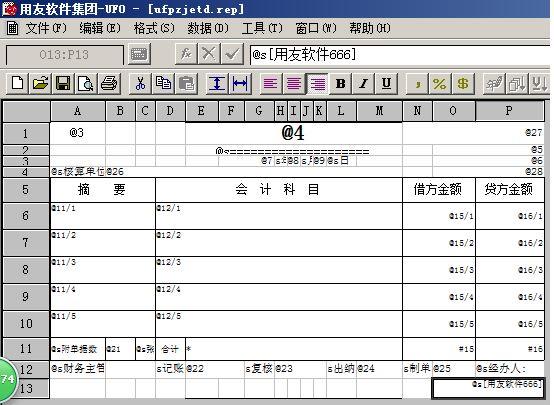The width and height of the screenshot is (554, 405).
Task: Toggle bold formatting
Action: (341, 84)
